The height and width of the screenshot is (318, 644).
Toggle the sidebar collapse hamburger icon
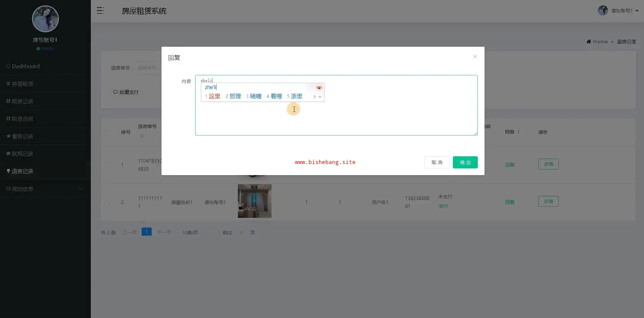(100, 11)
